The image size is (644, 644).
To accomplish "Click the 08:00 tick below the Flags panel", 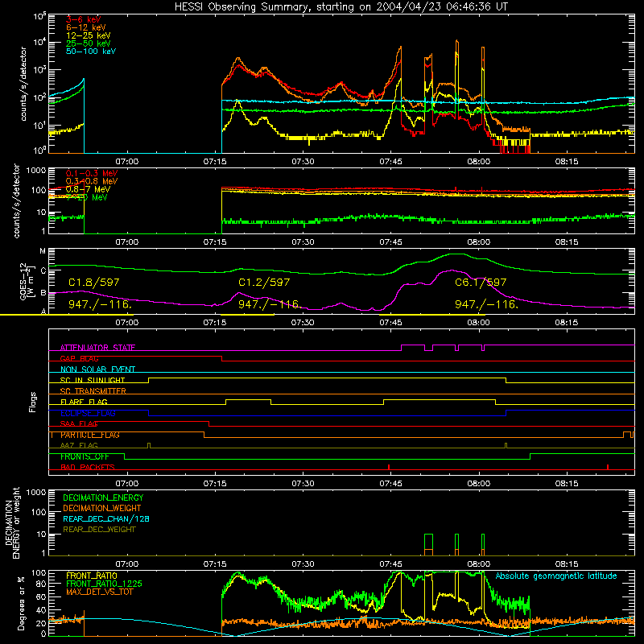I will pyautogui.click(x=478, y=484).
